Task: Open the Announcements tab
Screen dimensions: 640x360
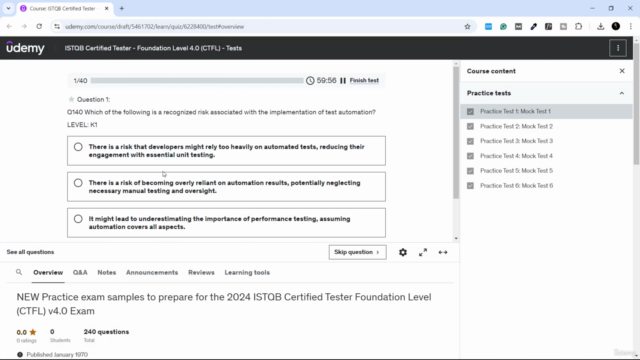Action: tap(152, 272)
